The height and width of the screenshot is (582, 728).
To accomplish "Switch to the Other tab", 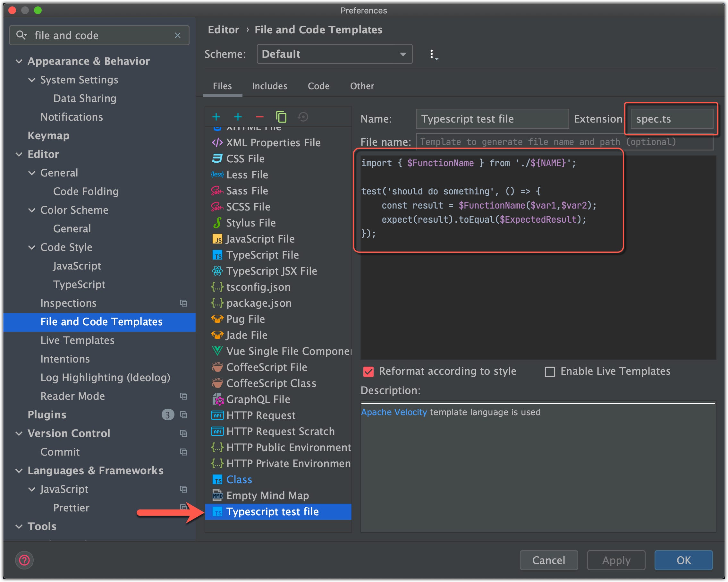I will coord(362,86).
